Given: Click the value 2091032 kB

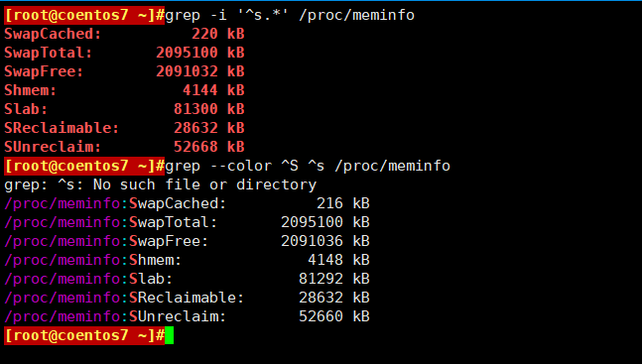Looking at the screenshot, I should [200, 71].
